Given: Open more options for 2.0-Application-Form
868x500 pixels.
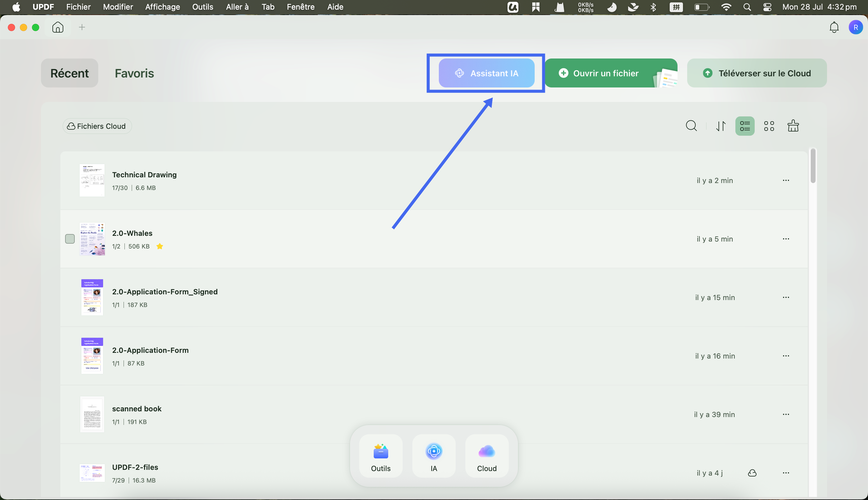Looking at the screenshot, I should pyautogui.click(x=786, y=356).
